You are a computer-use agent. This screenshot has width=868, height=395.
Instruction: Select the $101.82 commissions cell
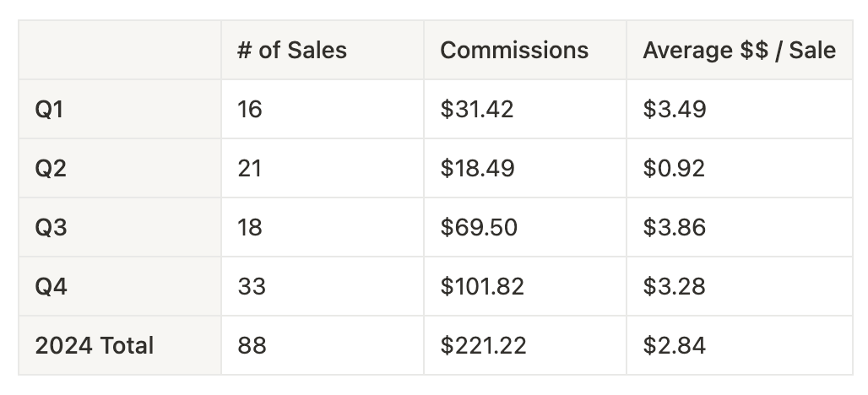pos(482,287)
